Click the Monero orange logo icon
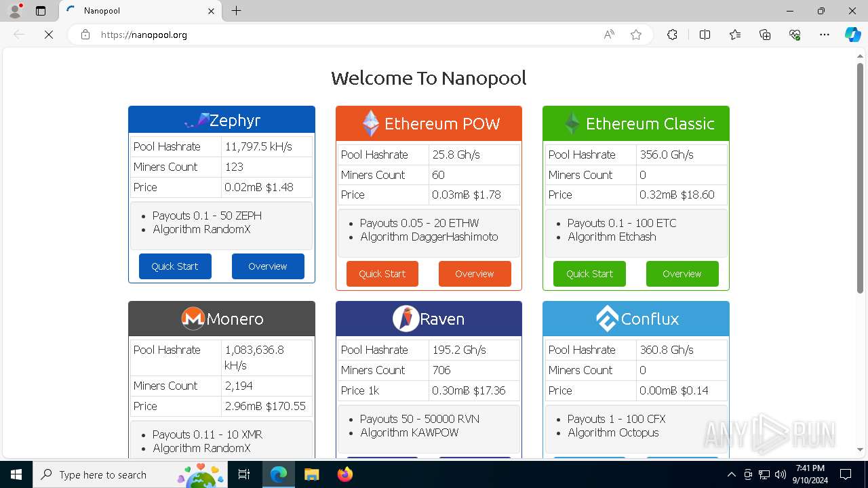868x488 pixels. point(193,319)
